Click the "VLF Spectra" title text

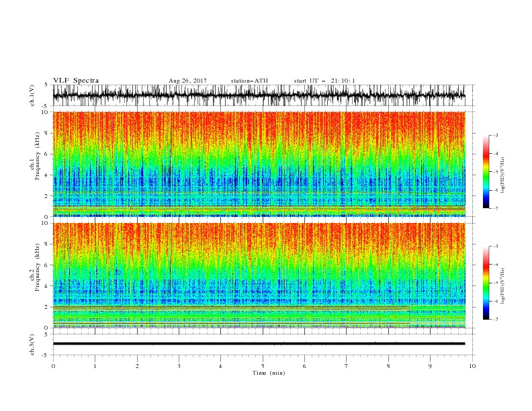(x=76, y=81)
